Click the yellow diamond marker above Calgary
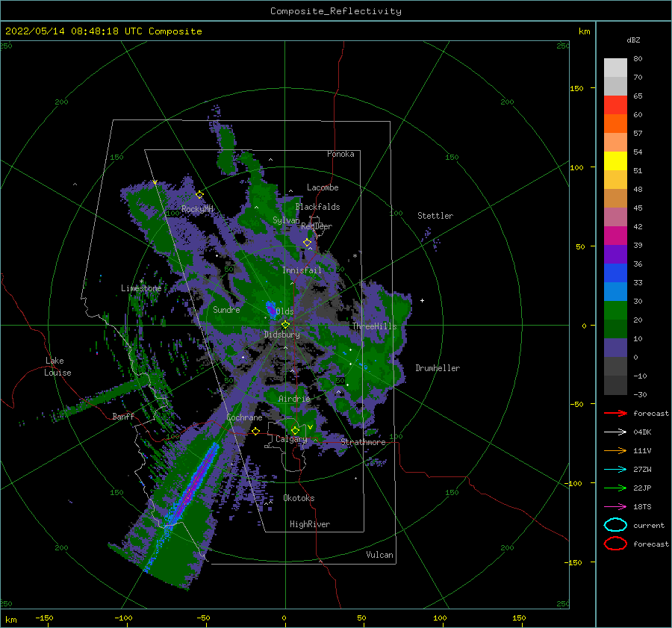Viewport: 672px width, 628px height. [x=295, y=430]
